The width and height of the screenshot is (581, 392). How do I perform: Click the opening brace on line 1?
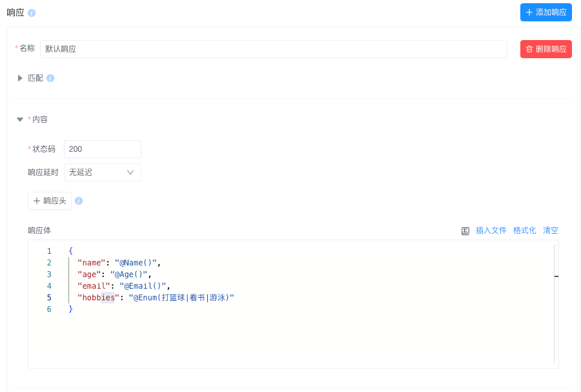coord(71,251)
